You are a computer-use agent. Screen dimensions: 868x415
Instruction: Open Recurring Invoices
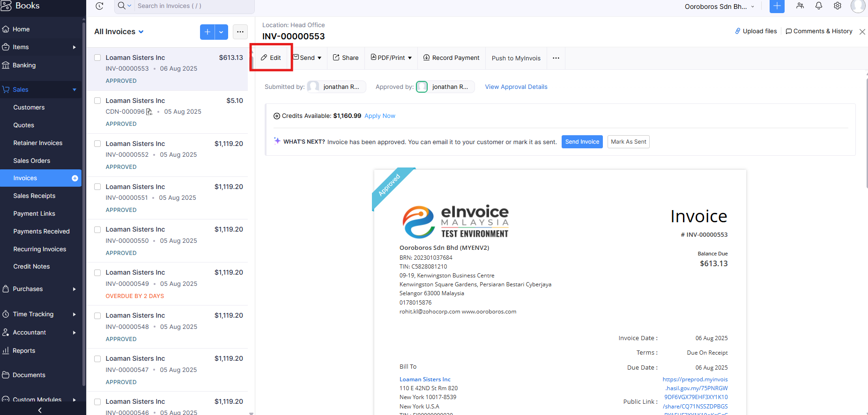(x=41, y=249)
